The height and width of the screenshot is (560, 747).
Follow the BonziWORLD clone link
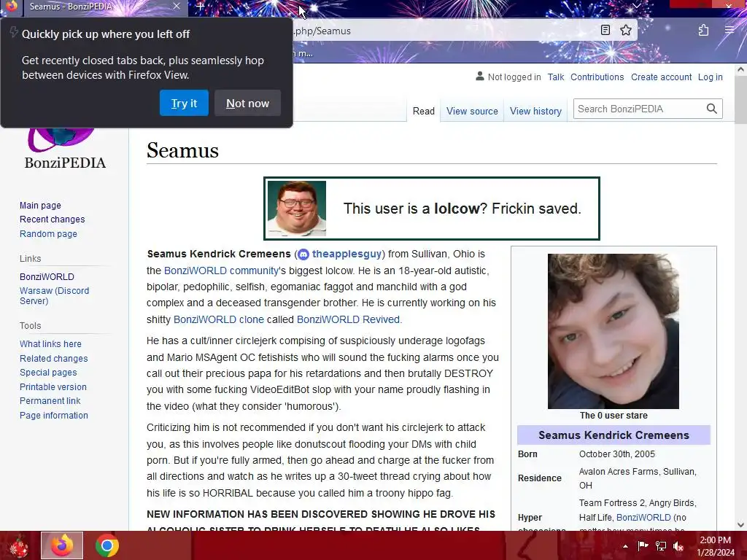click(219, 319)
